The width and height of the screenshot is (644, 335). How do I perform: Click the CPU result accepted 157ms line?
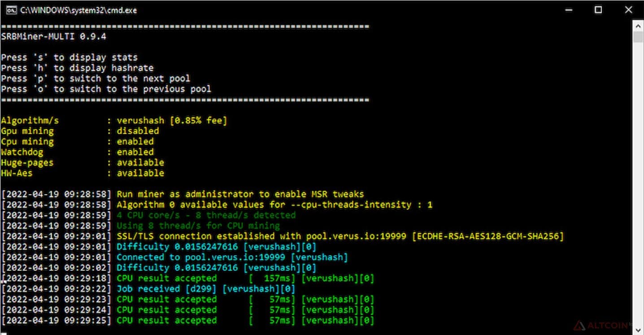(x=187, y=278)
